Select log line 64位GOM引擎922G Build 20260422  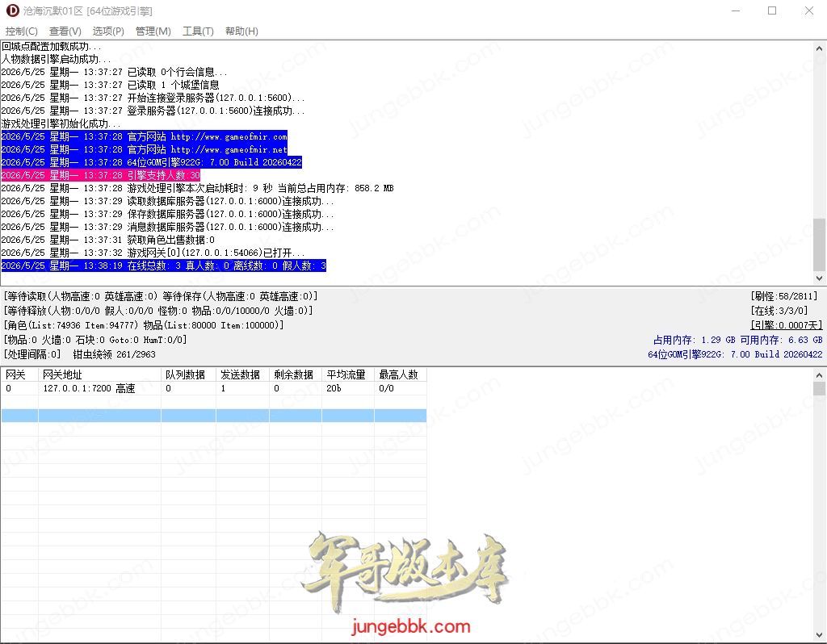[x=151, y=162]
